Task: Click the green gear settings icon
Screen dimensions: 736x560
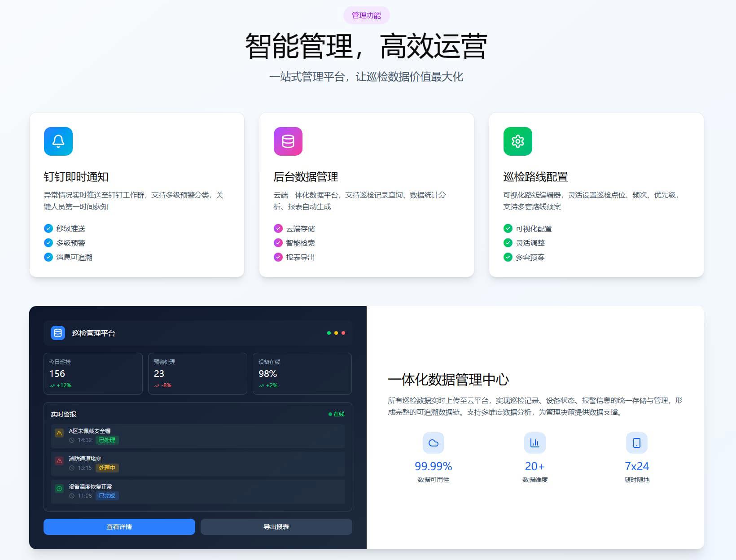Action: 517,141
